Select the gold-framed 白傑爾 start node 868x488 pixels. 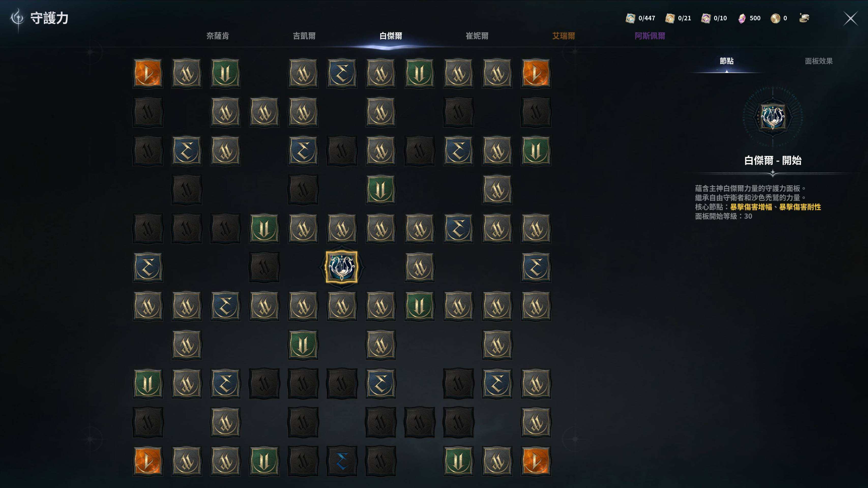click(342, 267)
